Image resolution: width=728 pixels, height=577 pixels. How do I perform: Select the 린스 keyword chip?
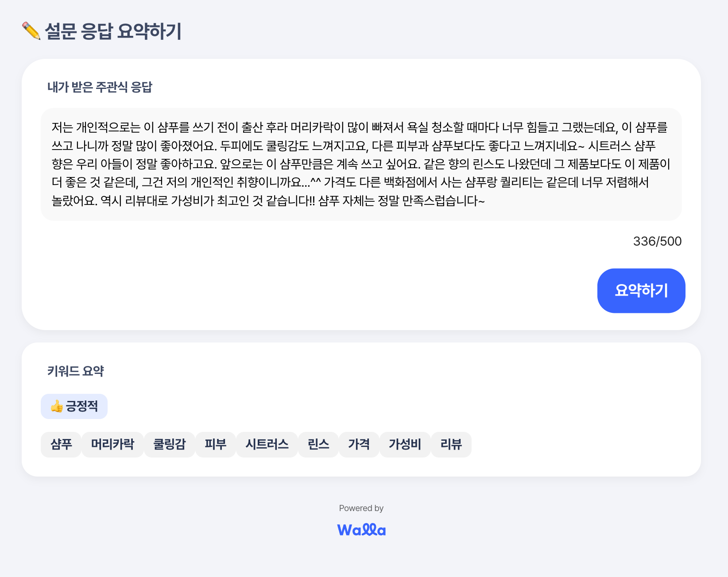[318, 444]
